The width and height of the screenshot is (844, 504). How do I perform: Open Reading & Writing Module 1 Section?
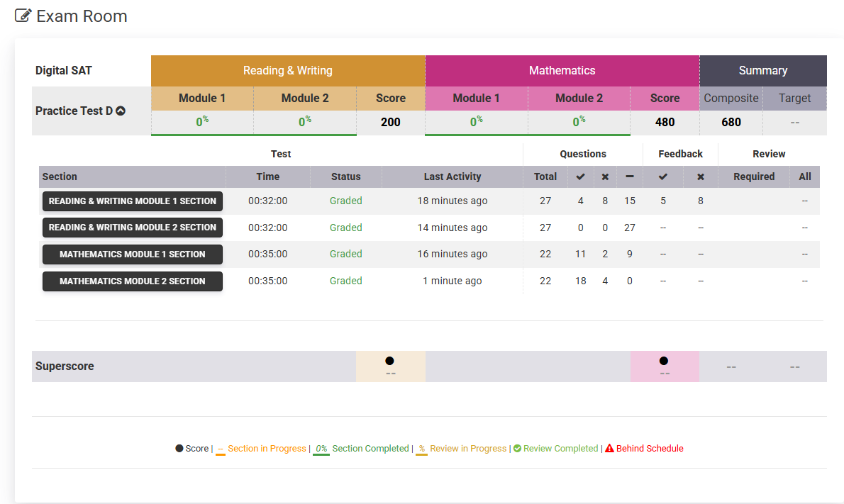pos(133,201)
